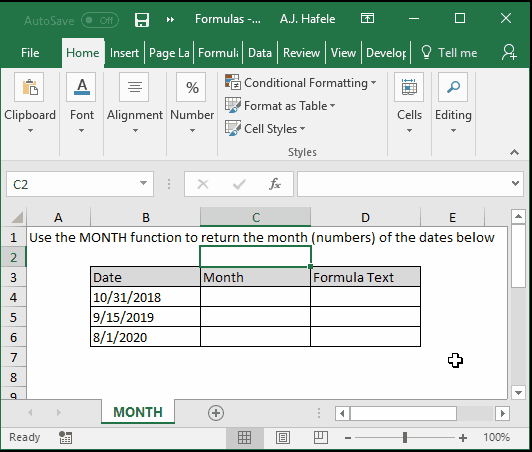
Task: Click the Cancel X formula button
Action: (x=203, y=184)
